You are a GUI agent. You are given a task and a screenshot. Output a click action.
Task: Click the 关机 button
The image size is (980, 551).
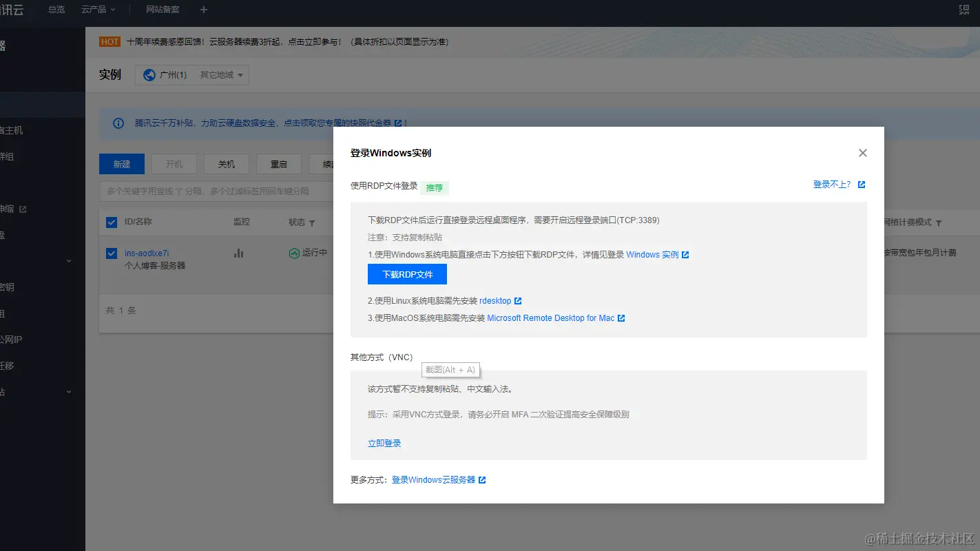(227, 164)
